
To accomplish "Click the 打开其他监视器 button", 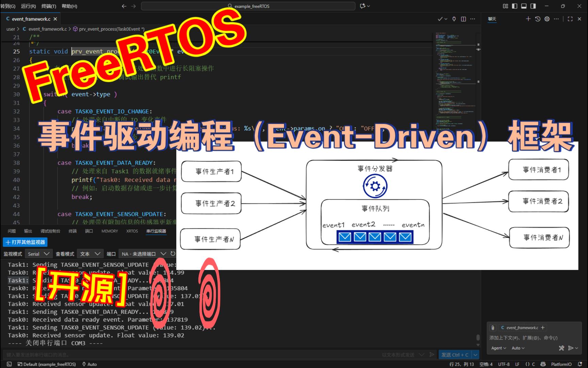I will [x=25, y=242].
